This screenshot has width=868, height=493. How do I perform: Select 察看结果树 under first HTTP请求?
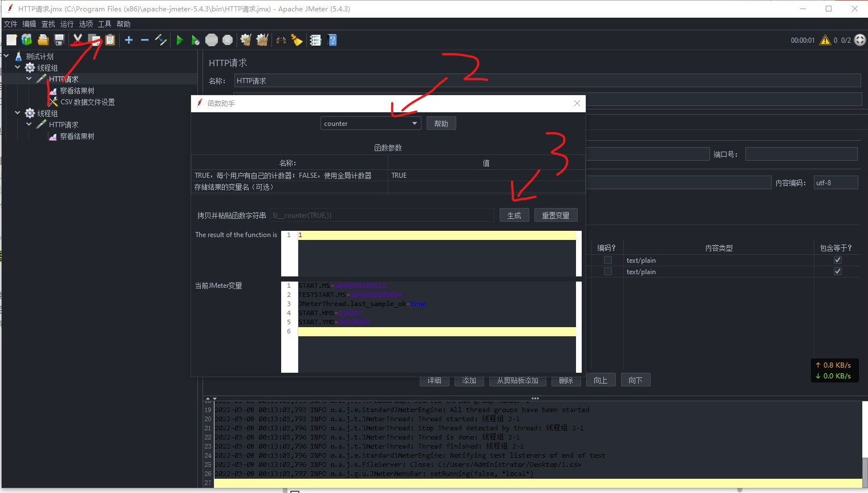click(77, 91)
